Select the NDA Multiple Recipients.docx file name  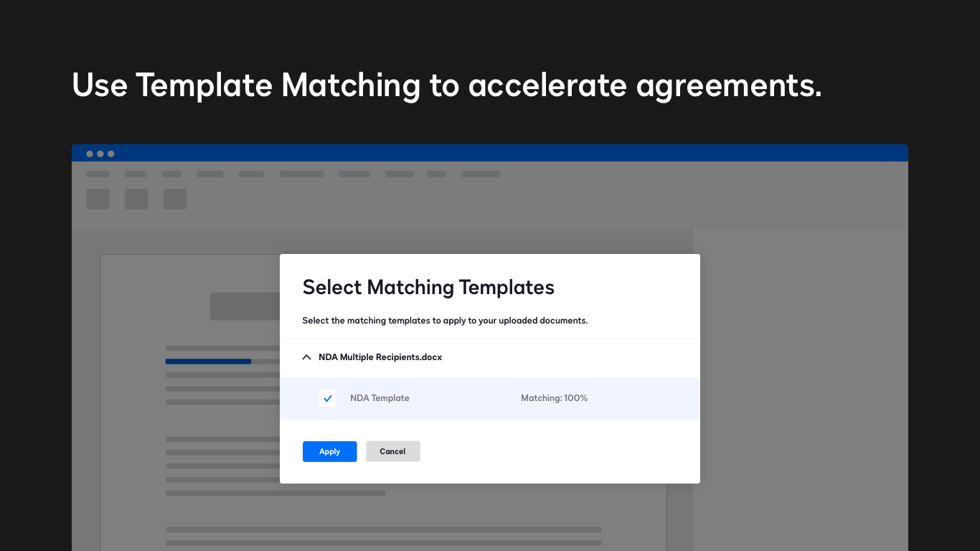pyautogui.click(x=380, y=357)
